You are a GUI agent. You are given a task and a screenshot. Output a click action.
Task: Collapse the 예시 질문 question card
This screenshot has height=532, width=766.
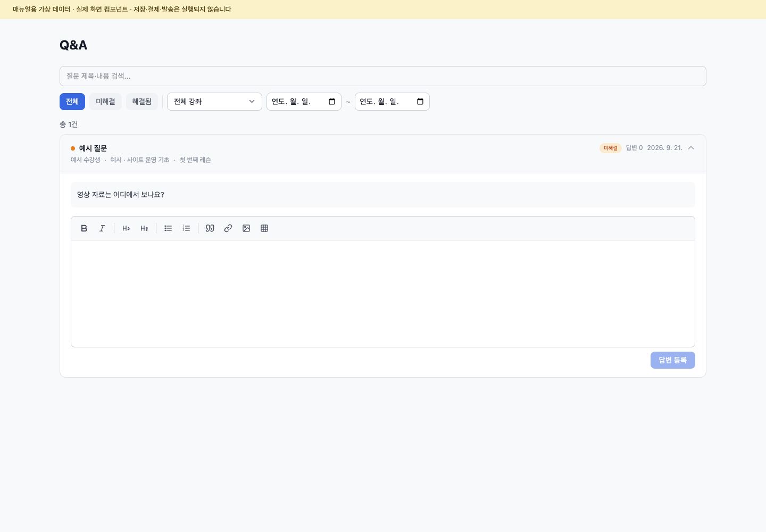(691, 148)
